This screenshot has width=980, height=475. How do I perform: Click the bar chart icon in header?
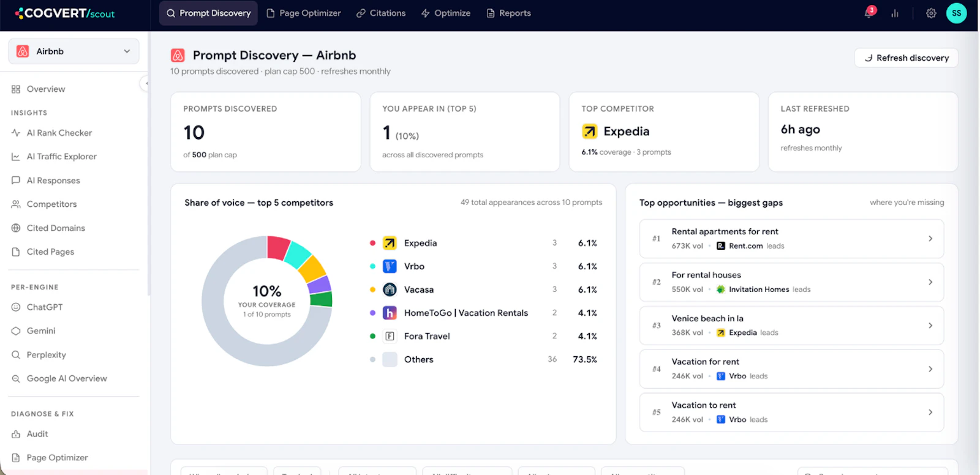coord(895,13)
